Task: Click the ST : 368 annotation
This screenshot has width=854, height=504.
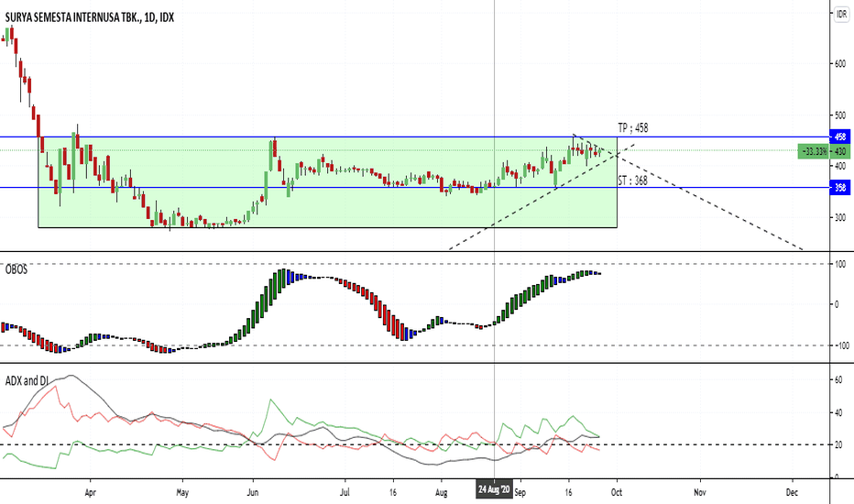Action: coord(633,181)
